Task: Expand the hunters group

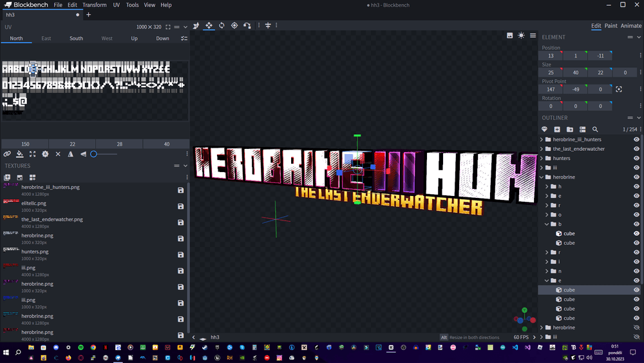Action: click(x=542, y=158)
